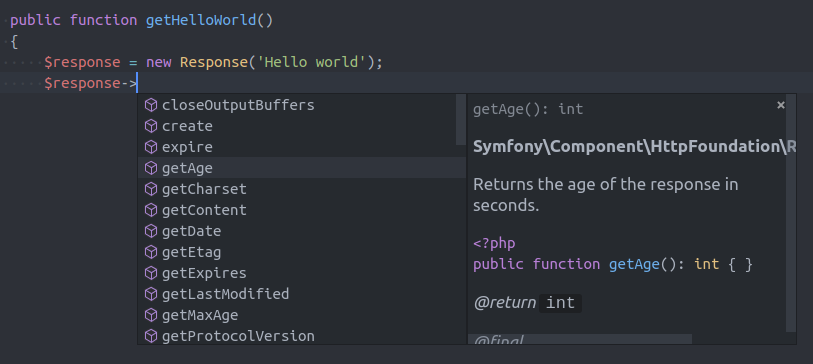
Task: Click the documentation panel horizontal scrollbar
Action: [x=580, y=339]
